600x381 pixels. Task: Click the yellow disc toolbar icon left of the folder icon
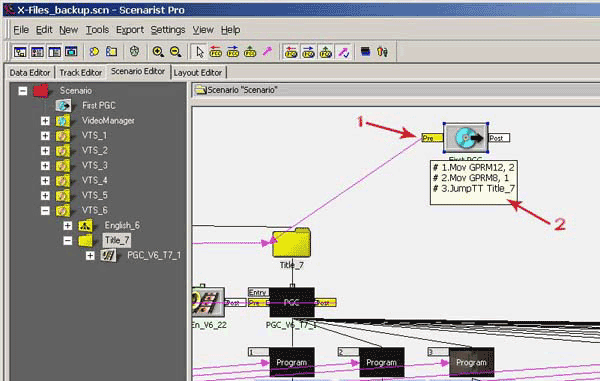tap(94, 52)
